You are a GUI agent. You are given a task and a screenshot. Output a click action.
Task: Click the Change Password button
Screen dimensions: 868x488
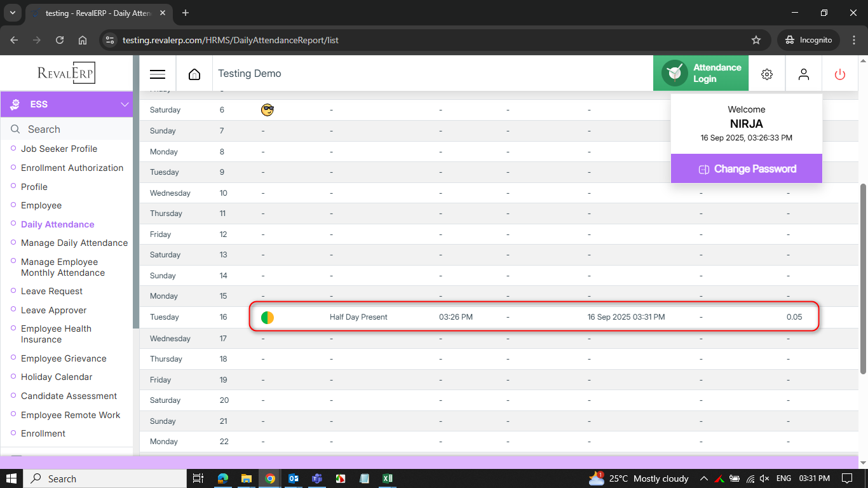coord(747,169)
